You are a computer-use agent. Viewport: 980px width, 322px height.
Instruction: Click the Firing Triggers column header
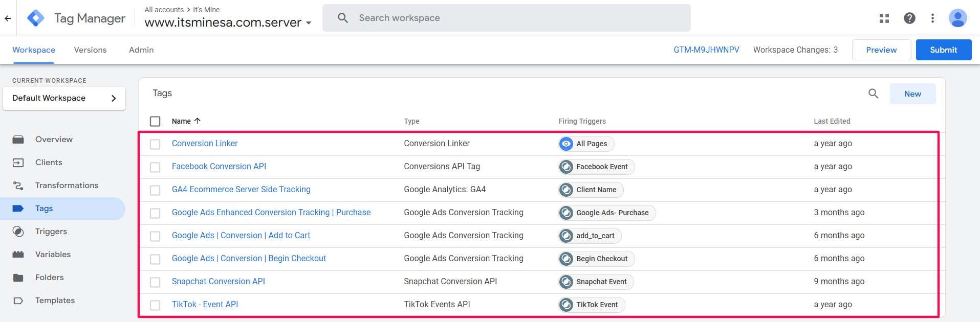point(582,121)
